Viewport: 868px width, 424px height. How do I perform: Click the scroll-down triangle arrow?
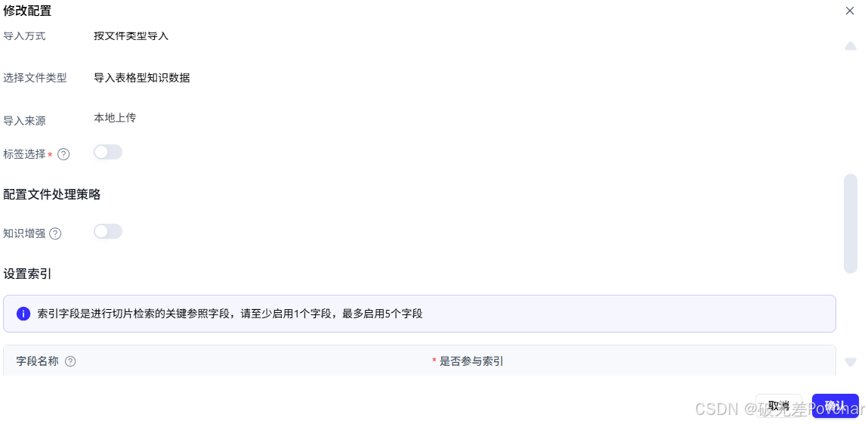851,362
